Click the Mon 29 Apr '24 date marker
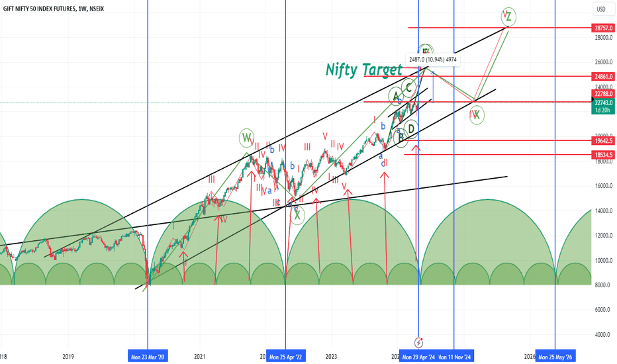 point(418,357)
